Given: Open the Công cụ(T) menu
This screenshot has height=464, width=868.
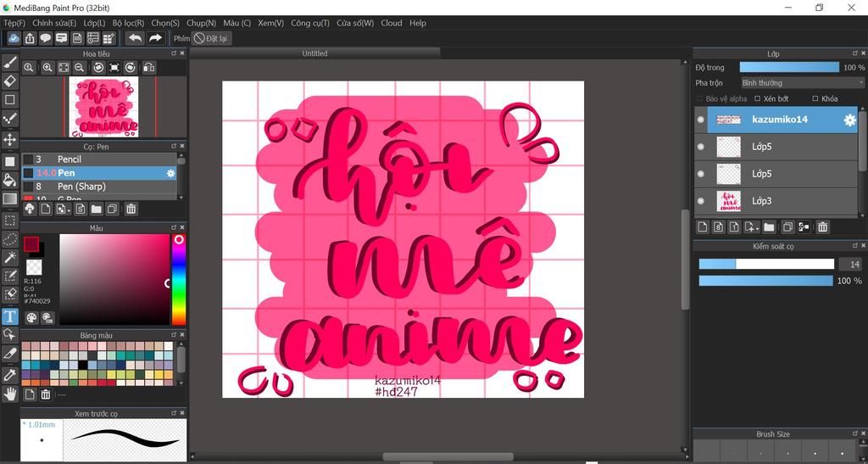Looking at the screenshot, I should pos(310,23).
